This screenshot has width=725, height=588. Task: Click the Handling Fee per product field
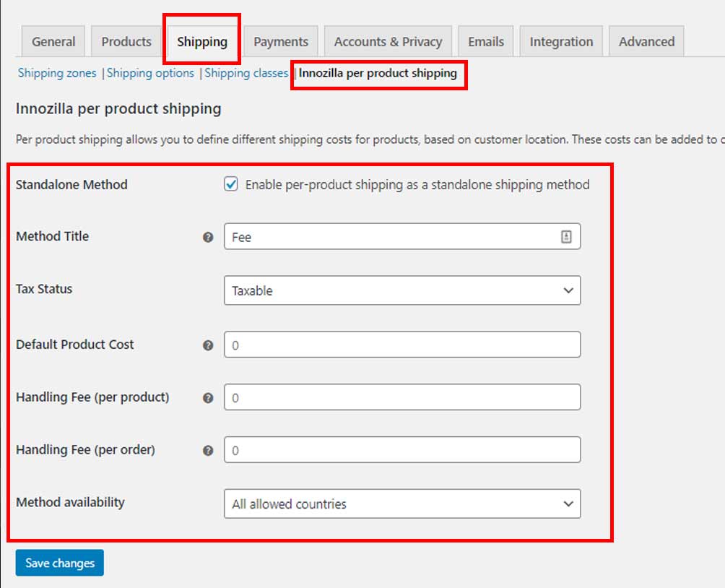402,397
